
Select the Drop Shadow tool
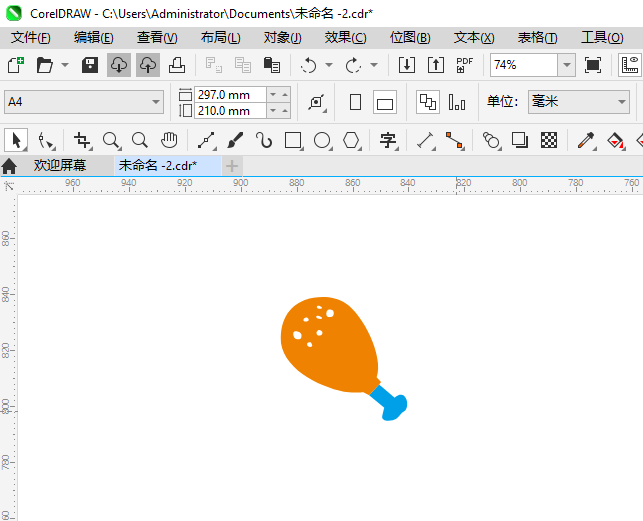coord(520,140)
